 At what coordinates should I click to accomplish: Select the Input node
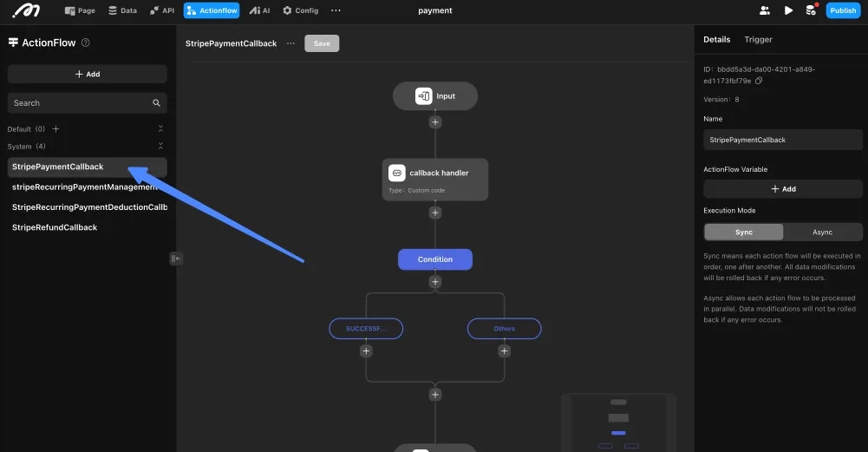(435, 95)
